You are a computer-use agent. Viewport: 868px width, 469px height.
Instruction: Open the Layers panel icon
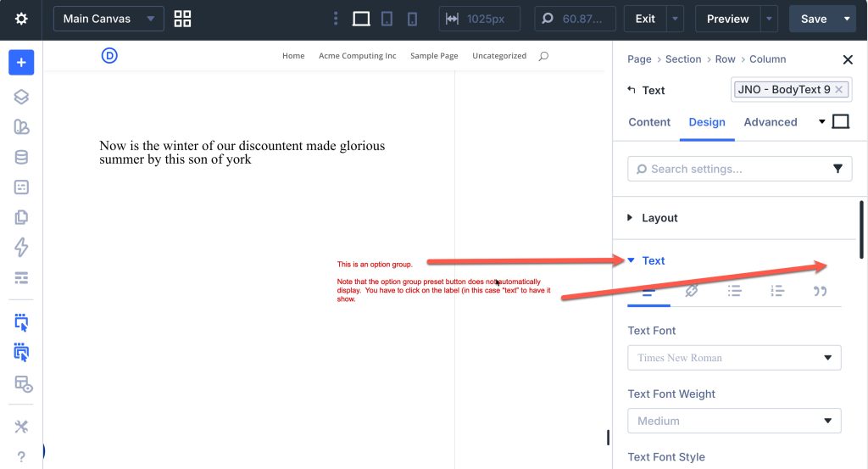tap(21, 97)
